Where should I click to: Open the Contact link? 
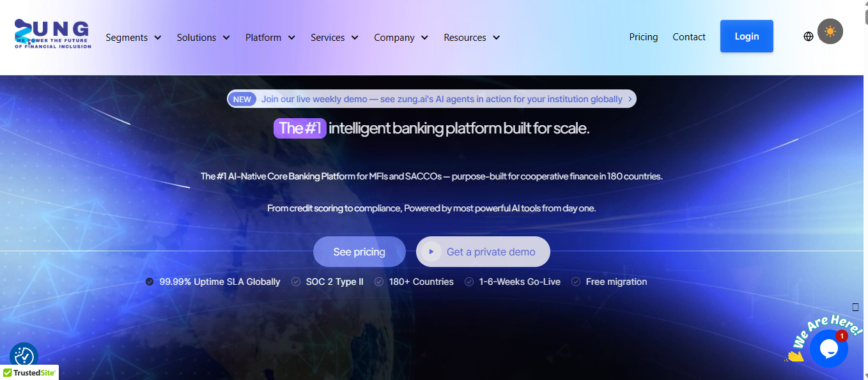point(689,37)
